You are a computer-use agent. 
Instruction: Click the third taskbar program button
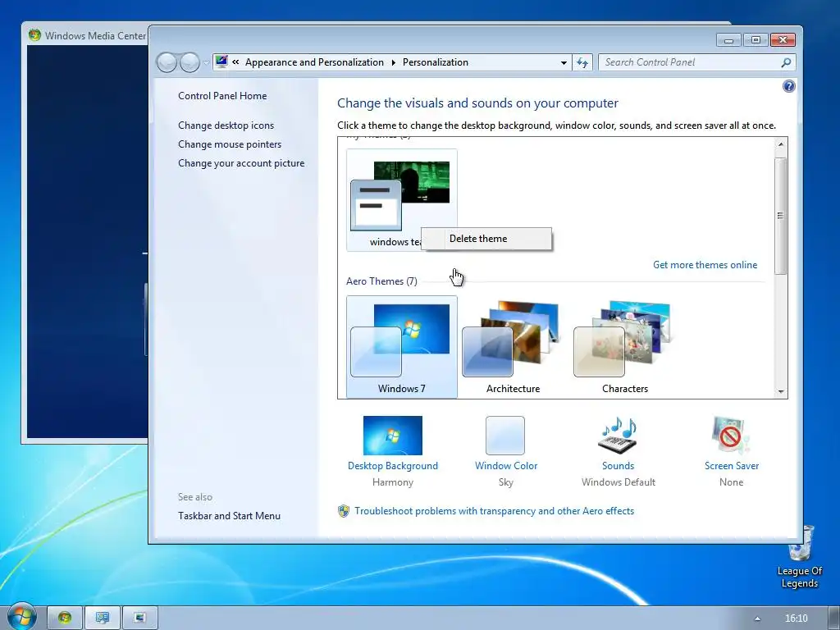tap(139, 618)
